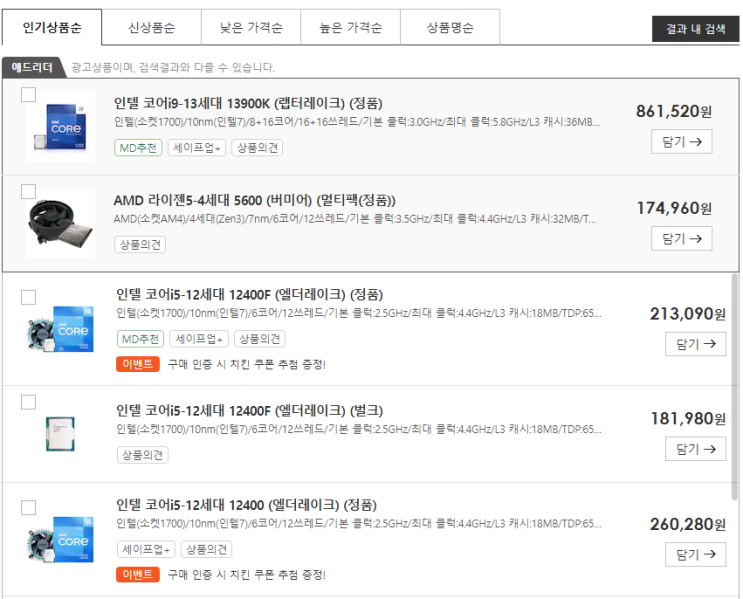Open 상품의견 for 13900K
Viewport: 743px width, 599px height.
pyautogui.click(x=257, y=148)
